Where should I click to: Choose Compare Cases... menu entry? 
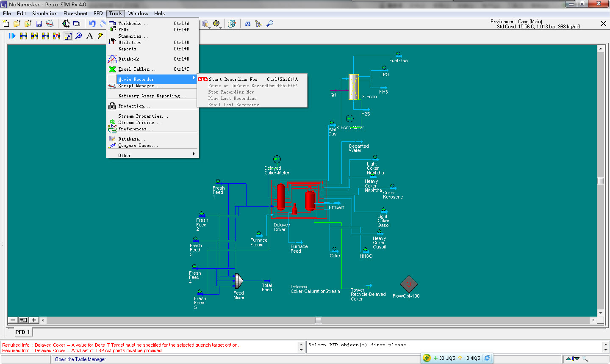coord(152,145)
